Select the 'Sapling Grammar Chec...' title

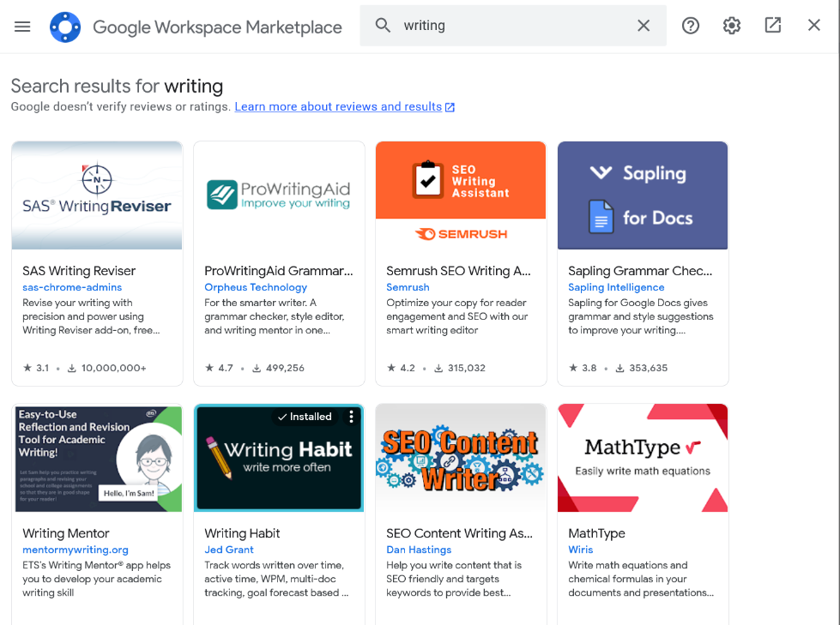pyautogui.click(x=640, y=271)
